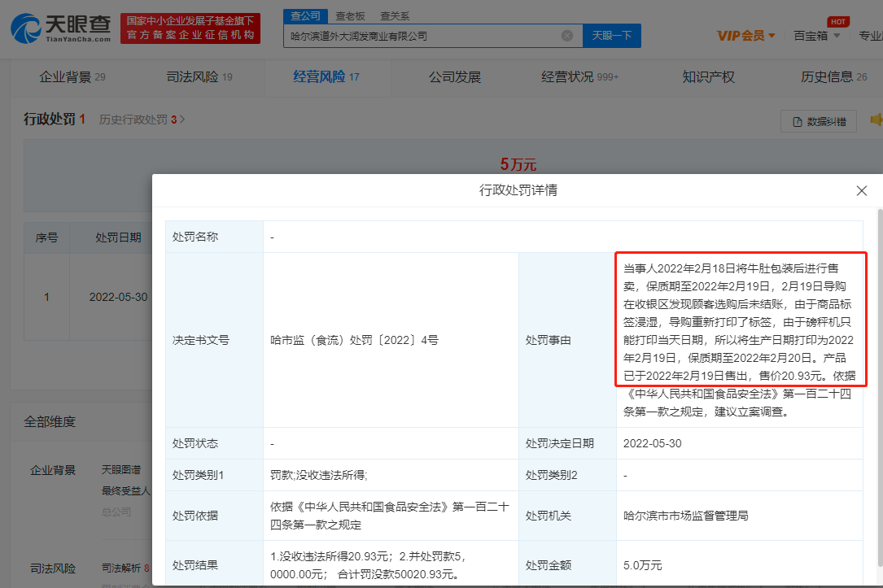Open the VIP会员 dropdown

(745, 35)
